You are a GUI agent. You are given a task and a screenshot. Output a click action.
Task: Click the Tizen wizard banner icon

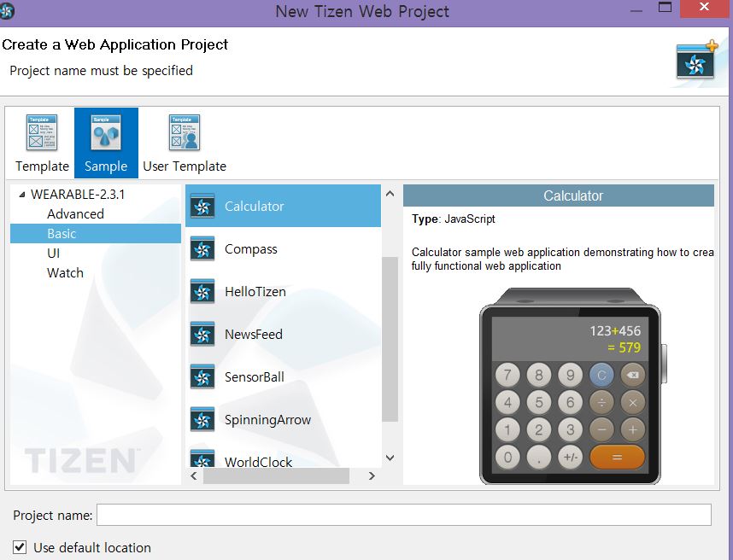tap(696, 61)
